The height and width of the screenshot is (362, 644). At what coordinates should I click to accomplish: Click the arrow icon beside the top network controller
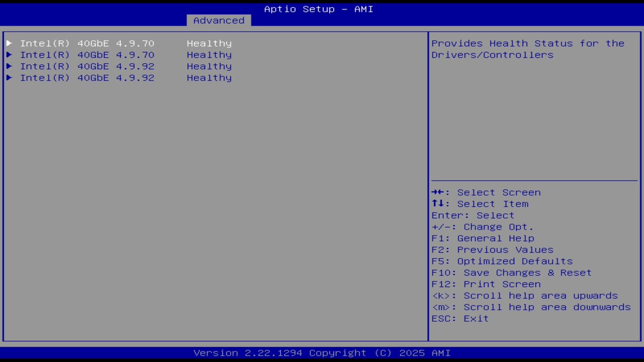click(x=9, y=43)
